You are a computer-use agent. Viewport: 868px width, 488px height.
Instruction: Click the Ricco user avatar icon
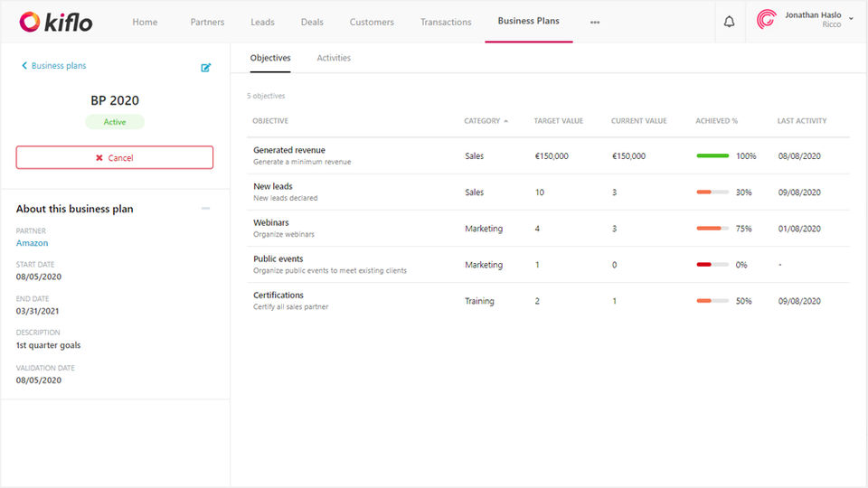pyautogui.click(x=766, y=20)
